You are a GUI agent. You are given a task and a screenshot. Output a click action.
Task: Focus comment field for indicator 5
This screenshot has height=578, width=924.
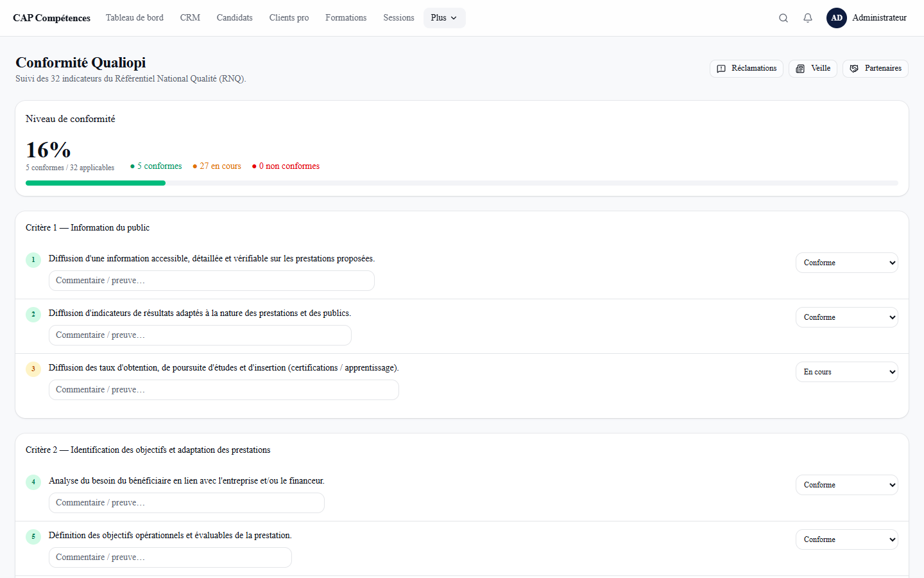[x=170, y=557]
